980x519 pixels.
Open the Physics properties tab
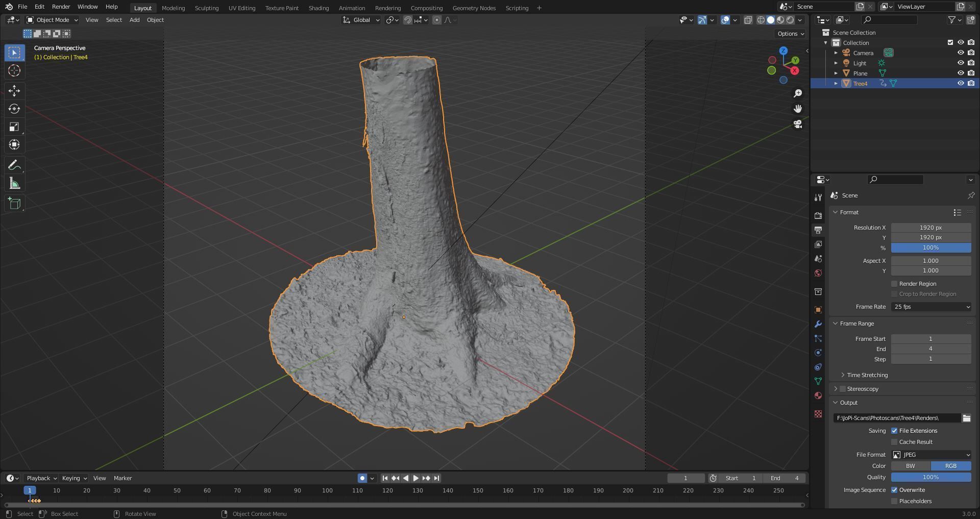click(818, 353)
